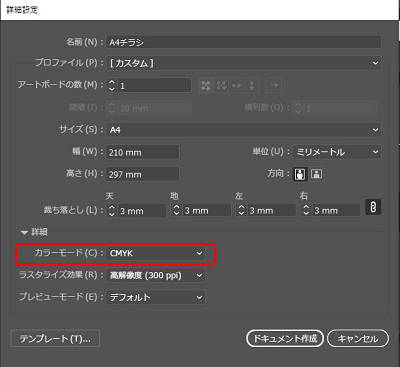Open ラスタライズ効果 resolution dropdown
Screen dimensions: 400x367
[x=155, y=275]
